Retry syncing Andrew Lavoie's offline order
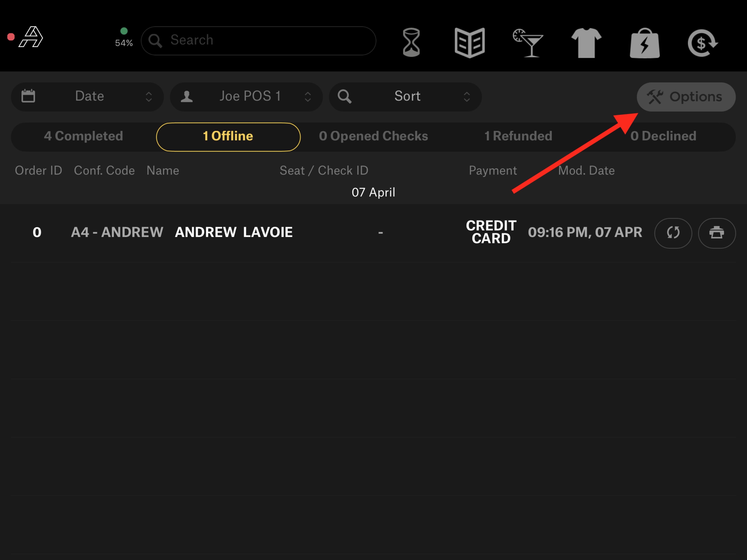Viewport: 747px width, 560px height. (x=673, y=233)
